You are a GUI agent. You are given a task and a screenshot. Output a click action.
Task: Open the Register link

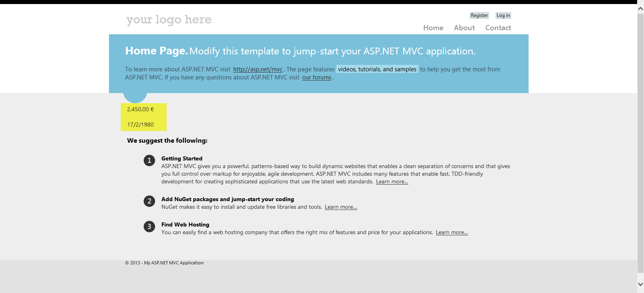click(x=479, y=15)
